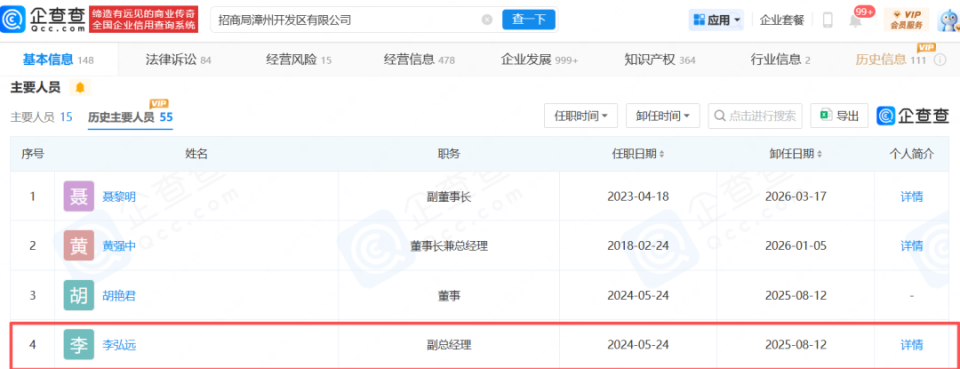This screenshot has height=369, width=960.
Task: Open 详情 for 李弘远
Action: click(911, 345)
